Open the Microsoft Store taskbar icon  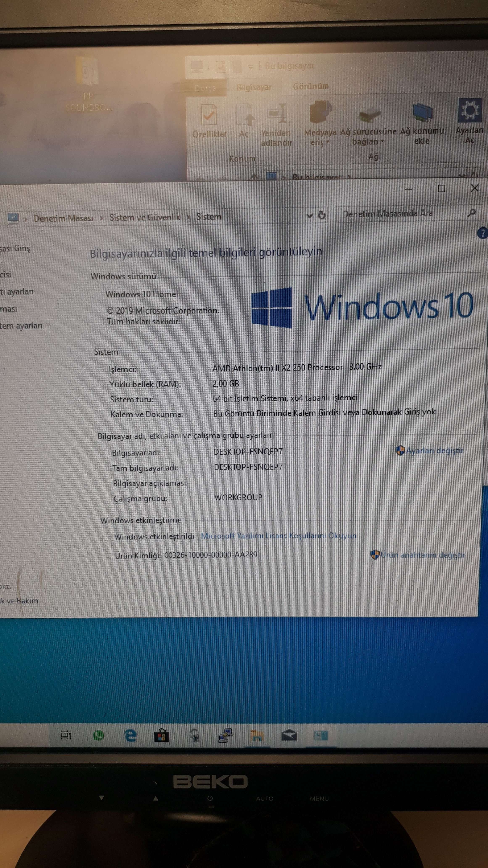(162, 735)
